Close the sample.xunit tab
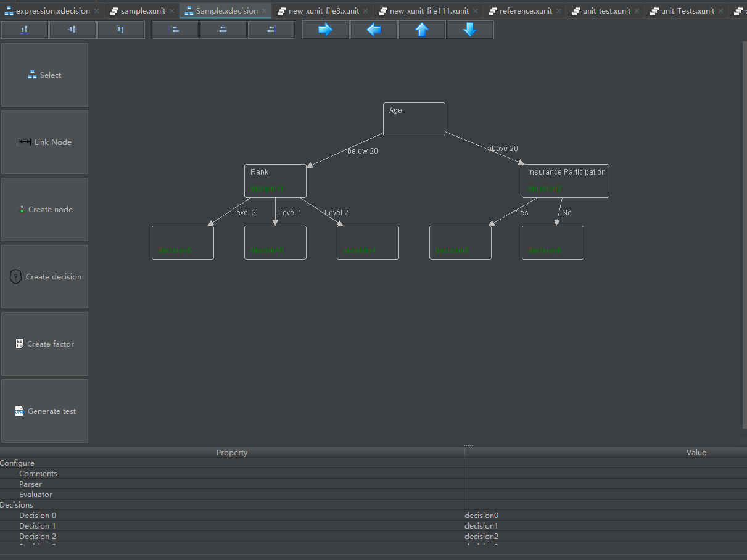This screenshot has width=747, height=560. pyautogui.click(x=172, y=11)
